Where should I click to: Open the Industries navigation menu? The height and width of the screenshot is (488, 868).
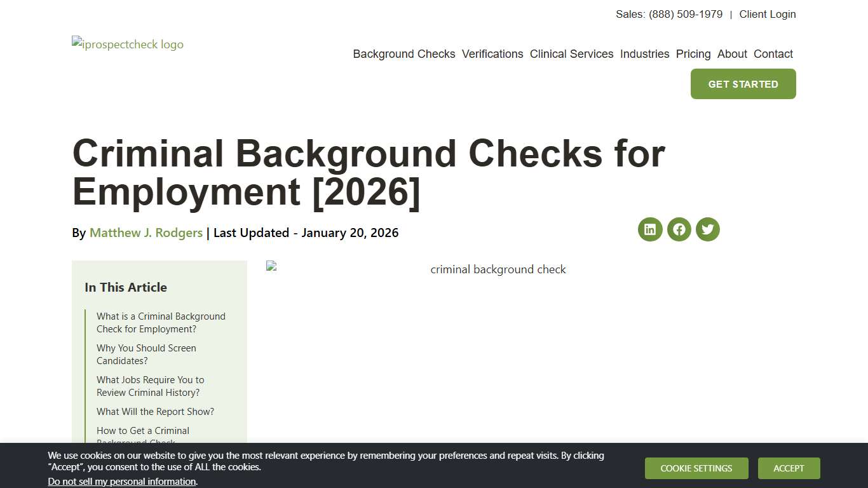click(644, 54)
